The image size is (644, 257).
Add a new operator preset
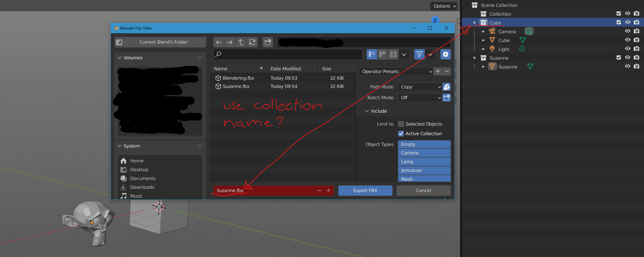click(438, 71)
